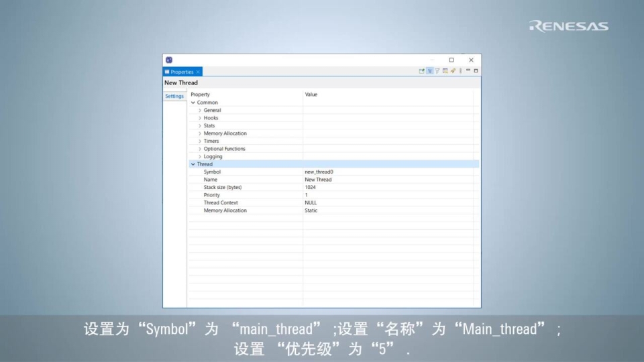The image size is (644, 362).
Task: Collapse the Common category
Action: (x=193, y=103)
